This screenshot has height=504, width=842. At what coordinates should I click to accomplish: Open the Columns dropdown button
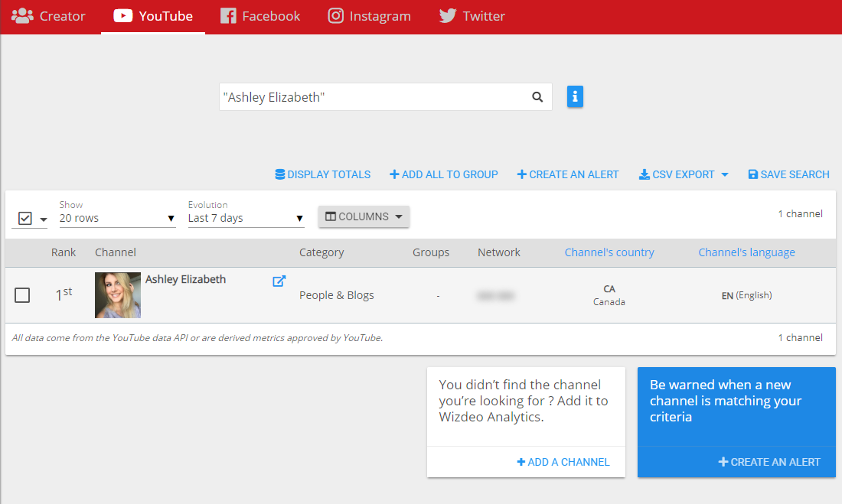pyautogui.click(x=364, y=216)
